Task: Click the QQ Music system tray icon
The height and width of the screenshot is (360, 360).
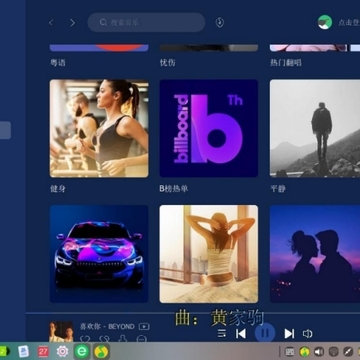Action: pyautogui.click(x=304, y=351)
